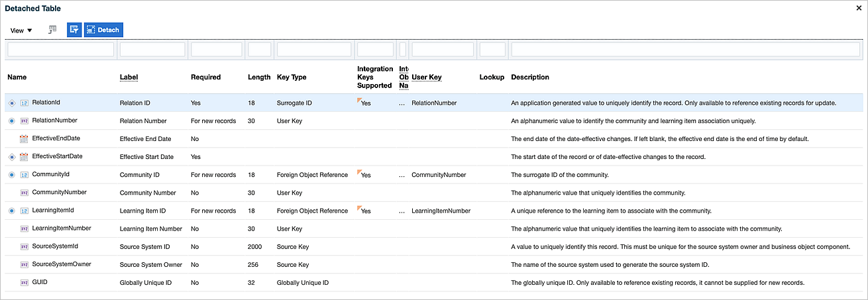Click the number type icon beside RelationId

[25, 103]
